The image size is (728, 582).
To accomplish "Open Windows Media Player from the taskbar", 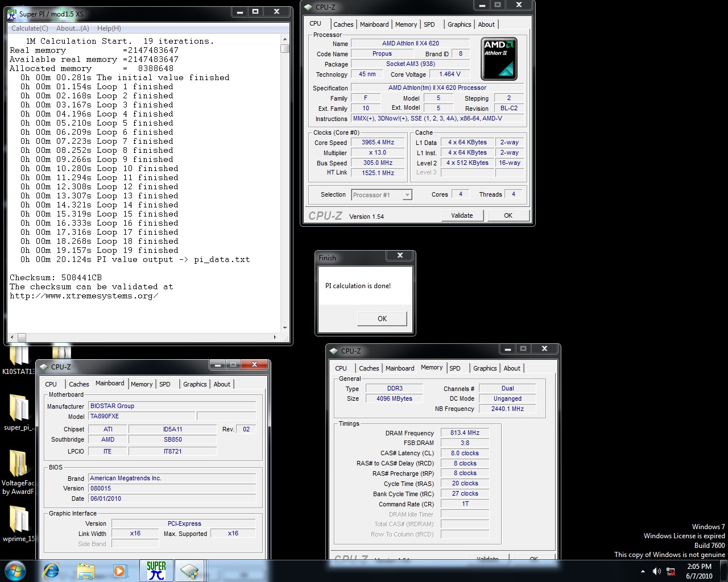I will click(x=120, y=571).
